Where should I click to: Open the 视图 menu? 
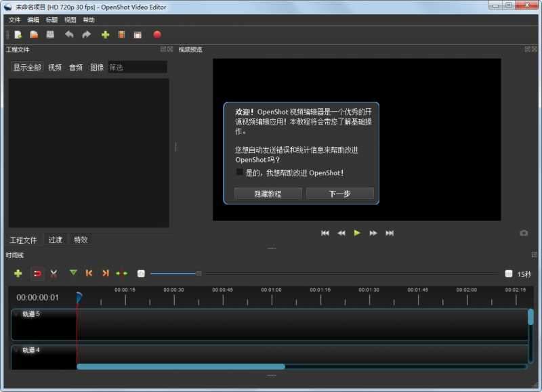point(69,20)
